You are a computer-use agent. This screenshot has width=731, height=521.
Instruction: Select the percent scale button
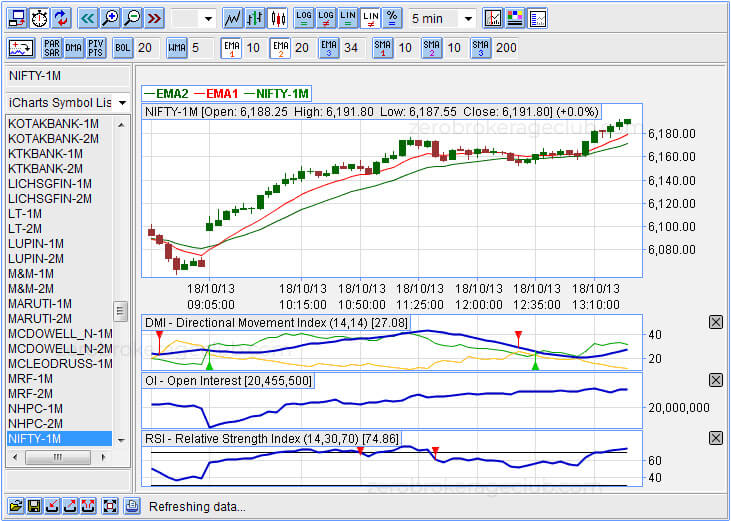(393, 19)
